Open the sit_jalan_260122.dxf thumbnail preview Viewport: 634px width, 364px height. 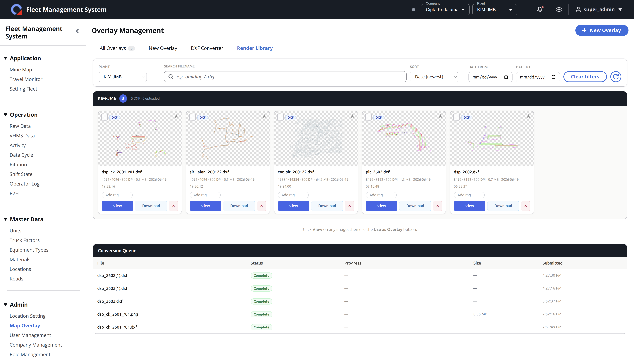tap(228, 139)
